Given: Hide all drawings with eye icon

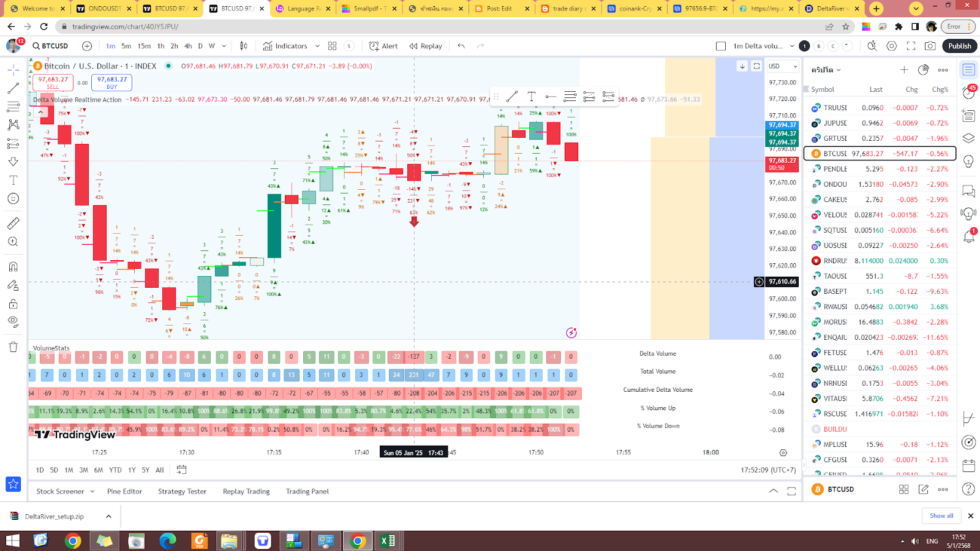Looking at the screenshot, I should point(13,321).
